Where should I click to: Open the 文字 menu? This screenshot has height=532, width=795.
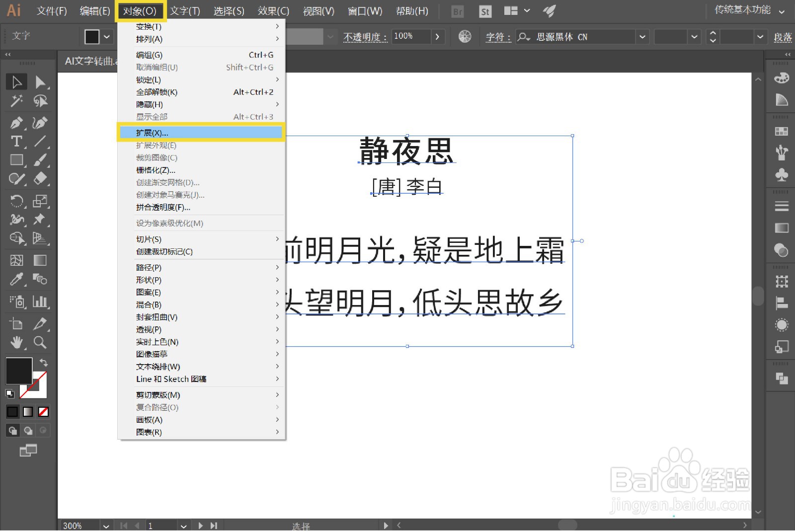185,10
